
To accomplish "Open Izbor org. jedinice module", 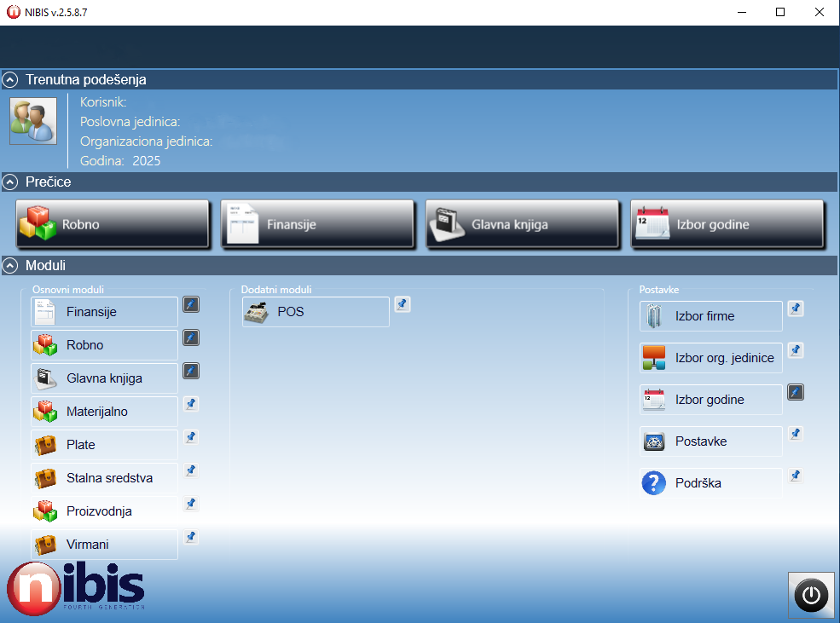I will [x=710, y=358].
